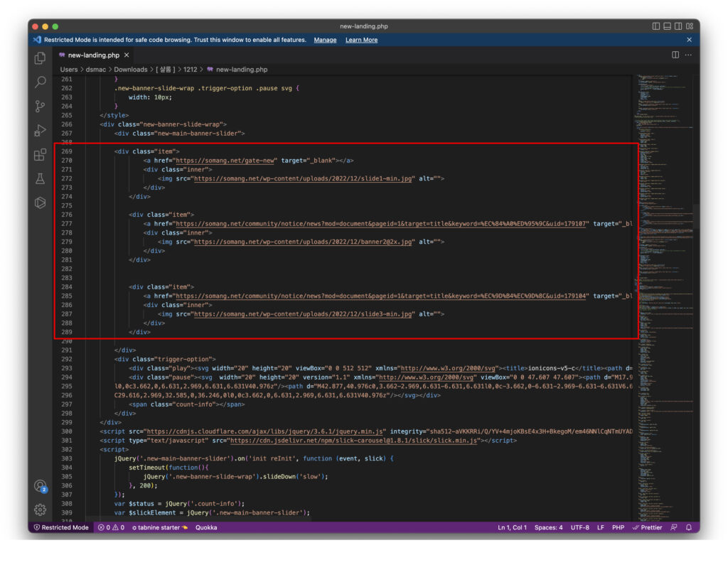The image size is (728, 570).
Task: Click the trigger-option div line
Action: [x=165, y=359]
